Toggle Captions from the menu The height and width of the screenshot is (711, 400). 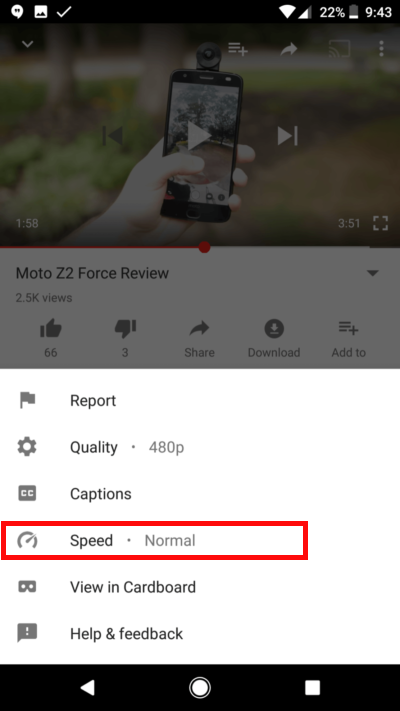[x=200, y=494]
